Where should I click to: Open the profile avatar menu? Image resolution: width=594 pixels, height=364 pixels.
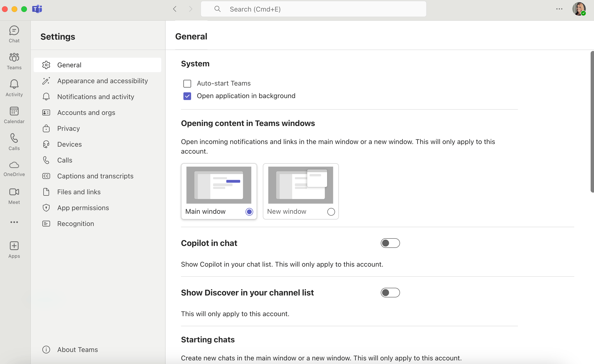(579, 9)
